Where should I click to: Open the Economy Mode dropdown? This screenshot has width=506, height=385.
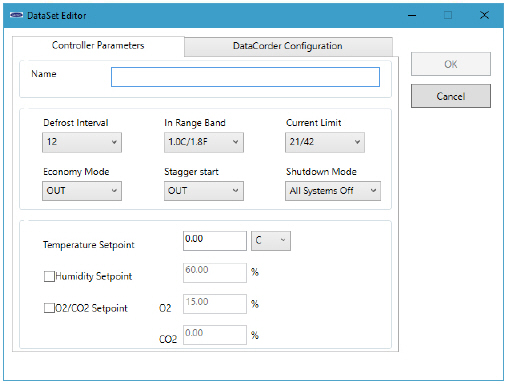82,191
